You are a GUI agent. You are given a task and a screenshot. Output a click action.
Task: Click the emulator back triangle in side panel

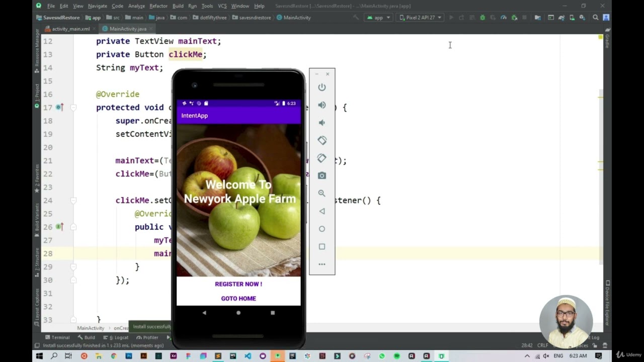(x=322, y=211)
